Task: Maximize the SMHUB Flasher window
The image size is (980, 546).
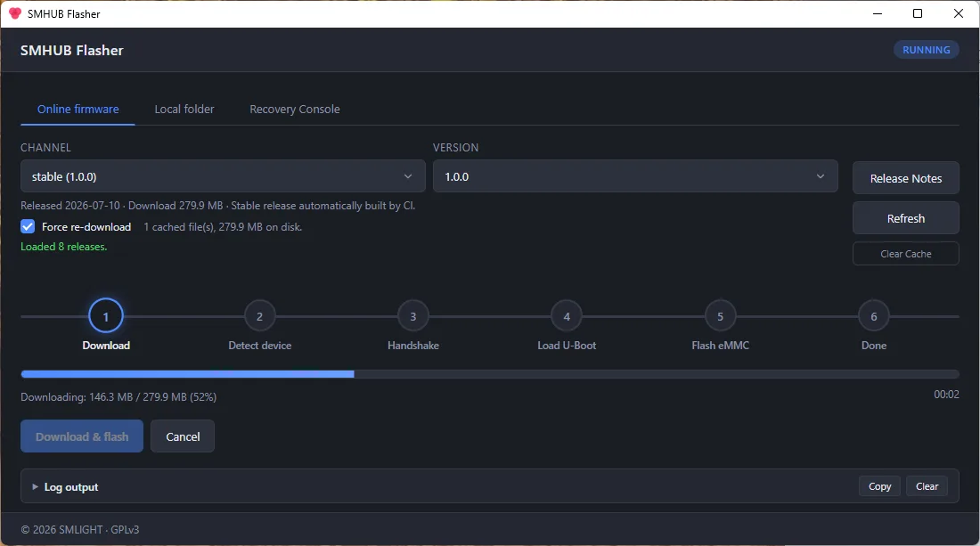Action: (918, 13)
